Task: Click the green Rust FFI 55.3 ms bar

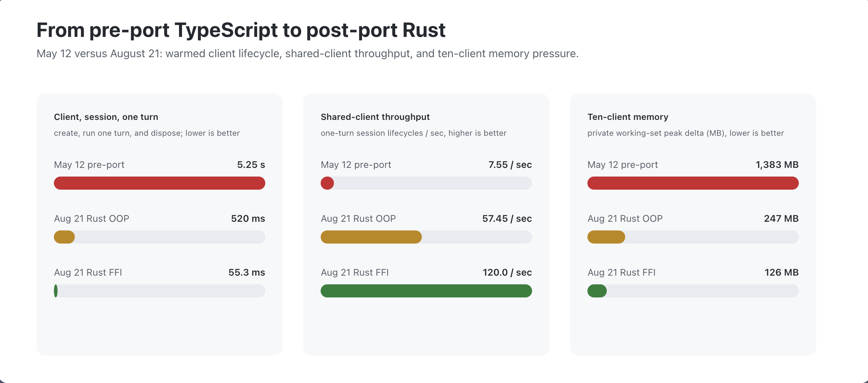Action: click(x=56, y=291)
